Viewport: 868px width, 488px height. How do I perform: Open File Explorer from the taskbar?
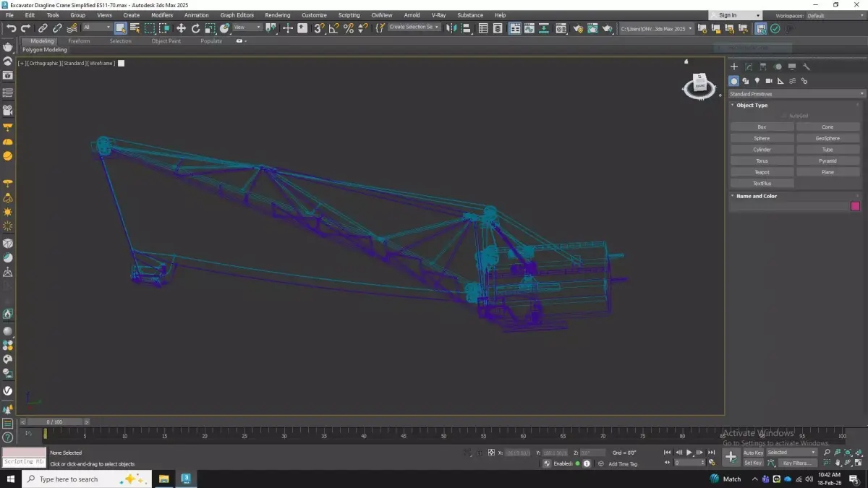pyautogui.click(x=163, y=479)
